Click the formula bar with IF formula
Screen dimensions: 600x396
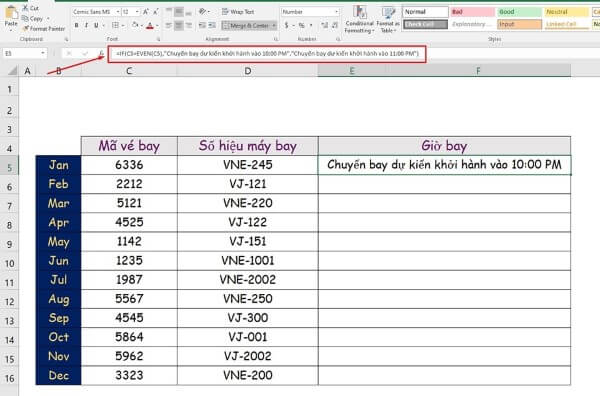pos(267,54)
